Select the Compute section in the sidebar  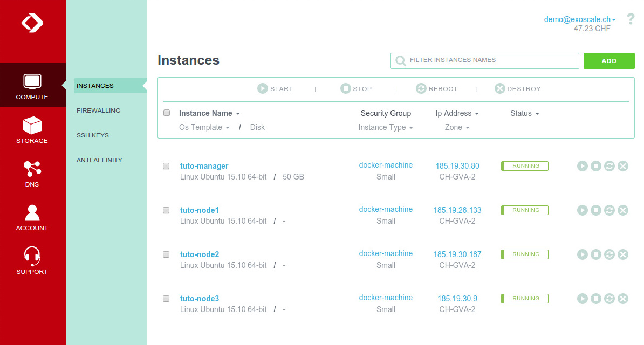(x=32, y=85)
